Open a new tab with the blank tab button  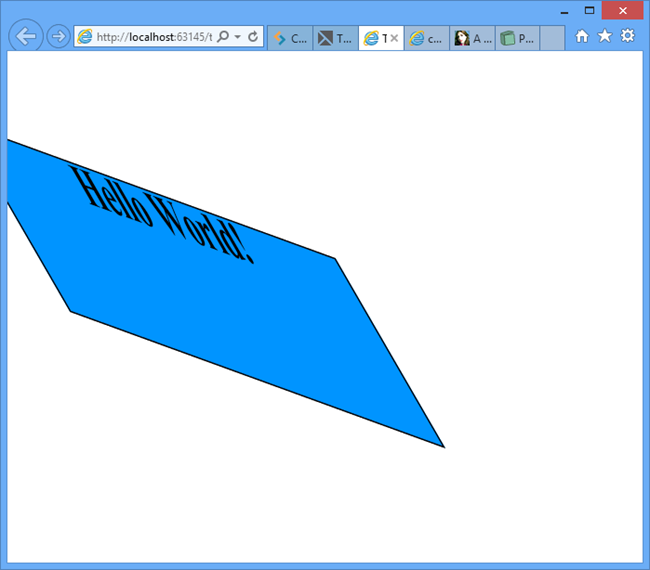[x=552, y=39]
